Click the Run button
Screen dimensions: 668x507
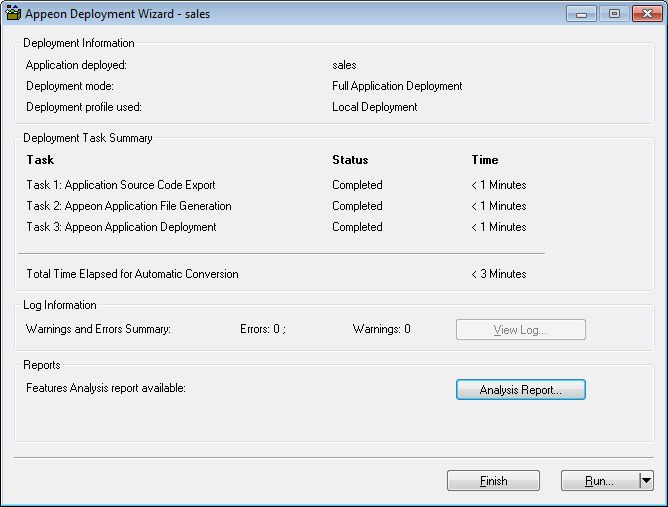coord(600,481)
